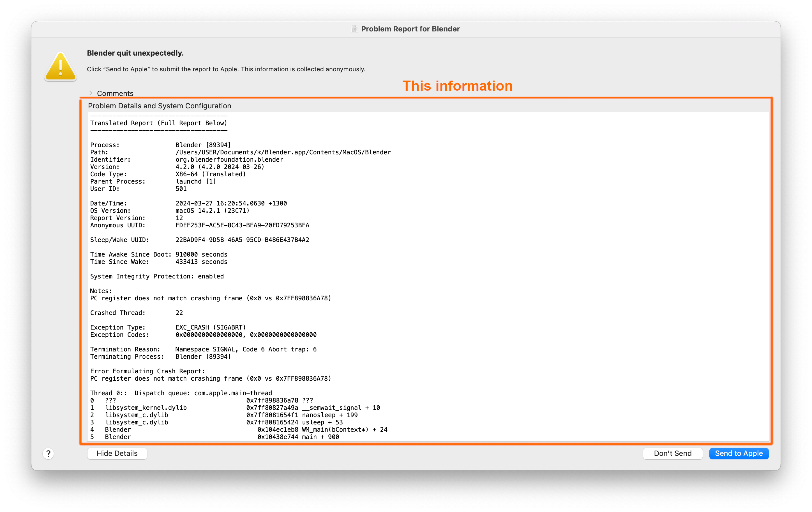The image size is (812, 512).
Task: Click the Comments section label
Action: (x=115, y=93)
